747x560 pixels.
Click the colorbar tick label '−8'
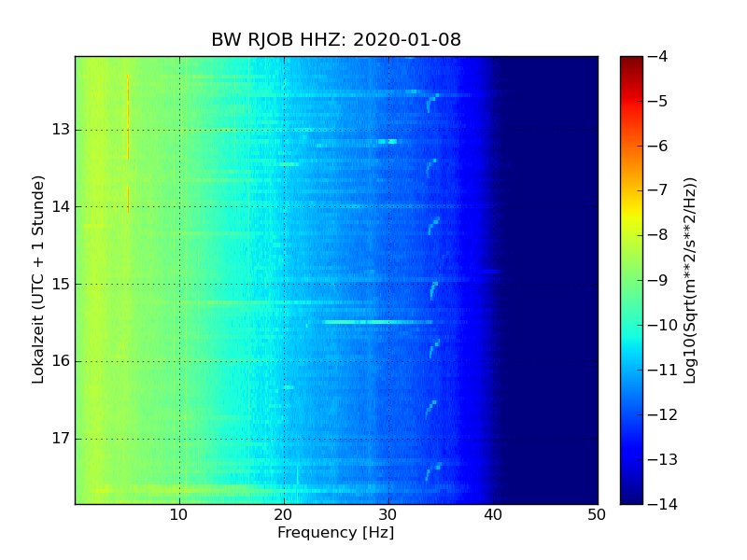click(658, 235)
